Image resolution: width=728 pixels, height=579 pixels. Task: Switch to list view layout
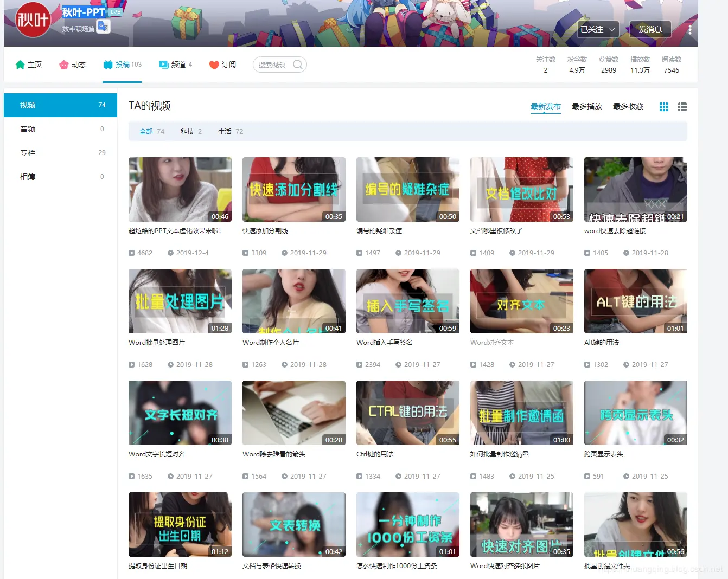[682, 107]
